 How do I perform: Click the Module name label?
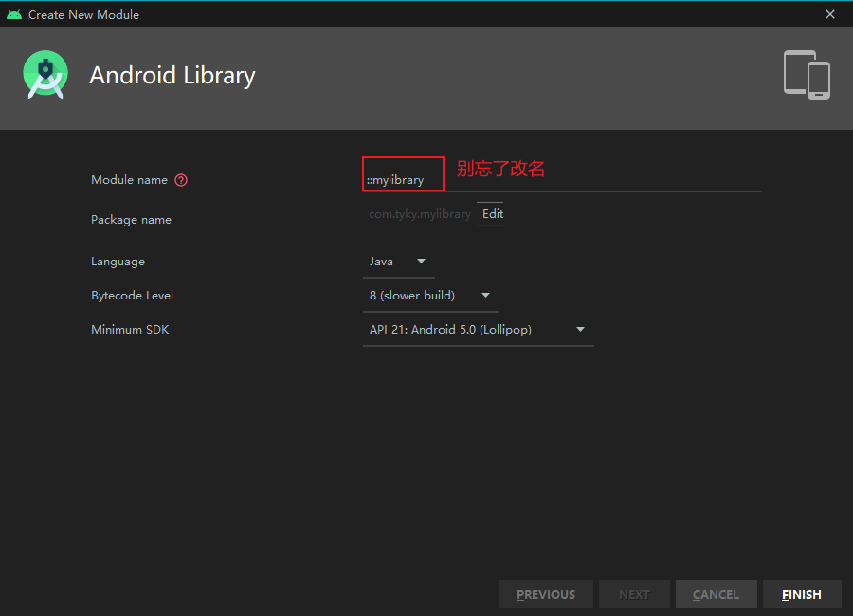(x=130, y=179)
